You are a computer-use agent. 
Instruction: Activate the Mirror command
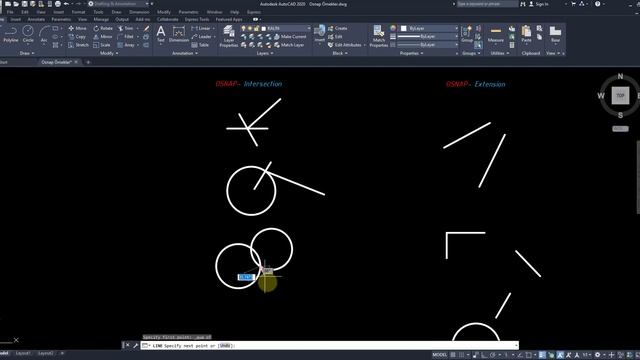click(x=103, y=37)
